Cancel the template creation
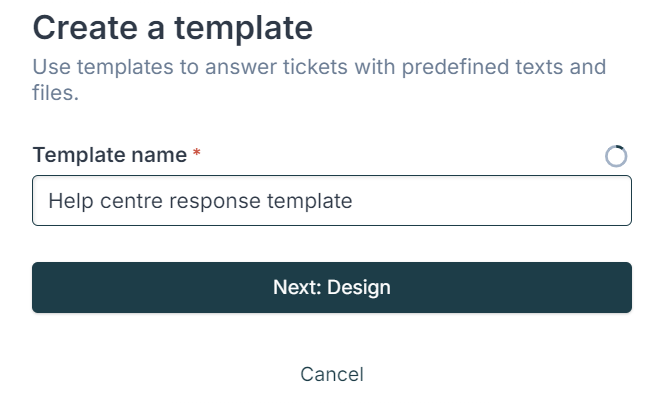Image resolution: width=649 pixels, height=404 pixels. point(332,374)
